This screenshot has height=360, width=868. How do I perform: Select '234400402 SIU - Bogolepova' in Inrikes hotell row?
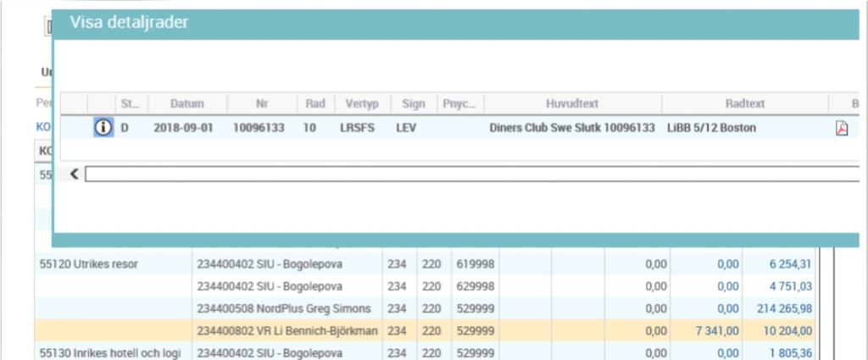tap(270, 353)
